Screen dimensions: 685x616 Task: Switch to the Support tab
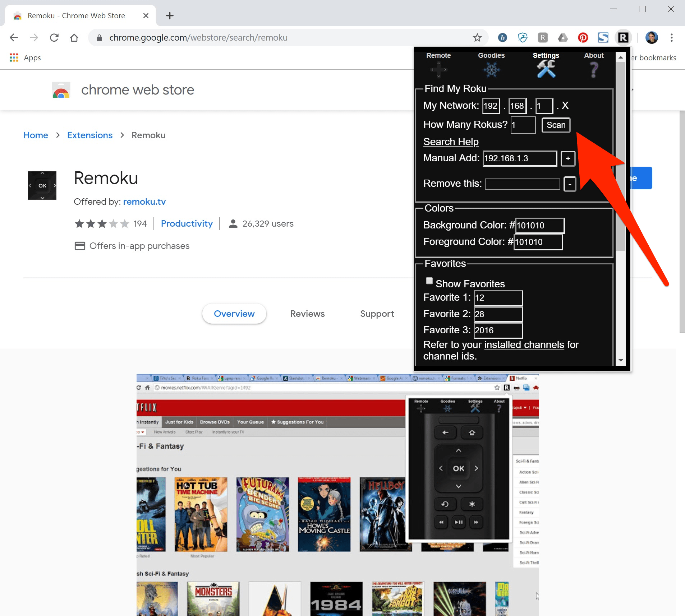coord(377,314)
